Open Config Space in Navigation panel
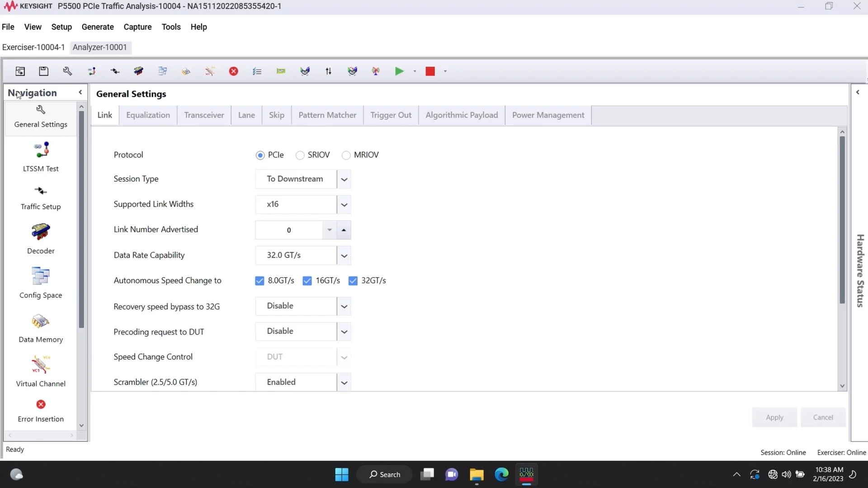Screen dimensions: 868x488 click(41, 283)
